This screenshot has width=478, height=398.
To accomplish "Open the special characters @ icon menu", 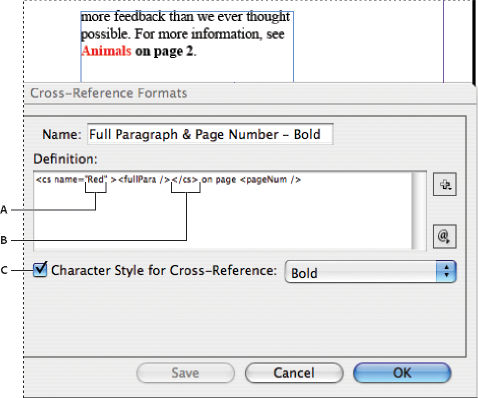I will click(445, 236).
